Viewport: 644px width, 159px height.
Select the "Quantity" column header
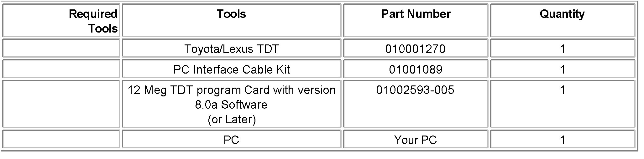(562, 14)
